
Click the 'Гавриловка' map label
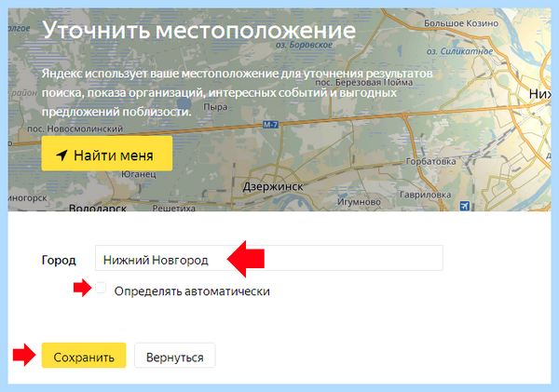click(426, 195)
